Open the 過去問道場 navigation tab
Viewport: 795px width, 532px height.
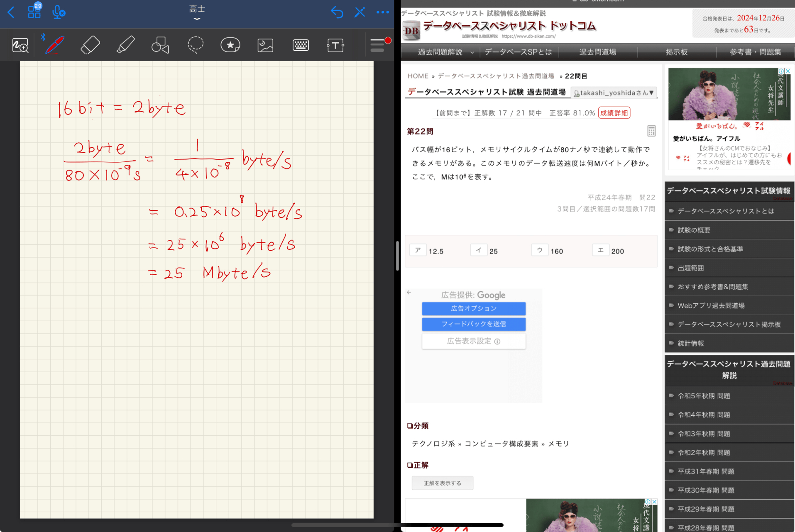[x=597, y=52]
